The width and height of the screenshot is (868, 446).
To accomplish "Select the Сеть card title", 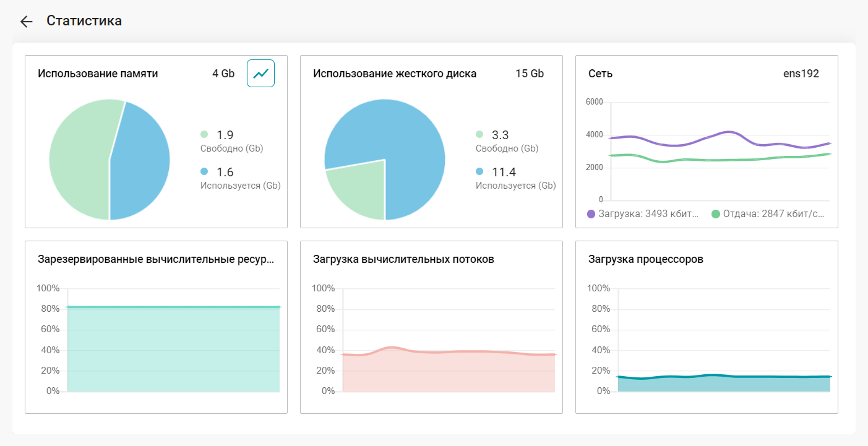I will coord(600,74).
